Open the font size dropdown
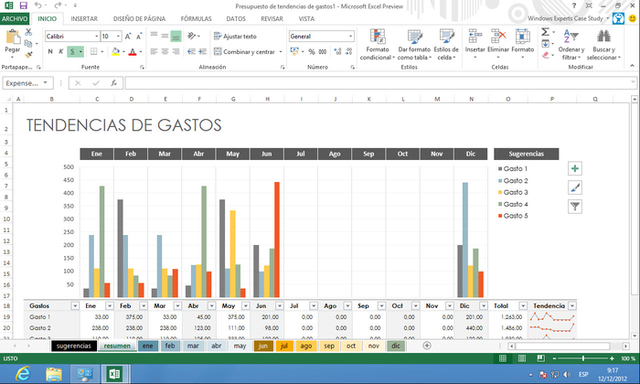This screenshot has width=640, height=384. pos(118,36)
